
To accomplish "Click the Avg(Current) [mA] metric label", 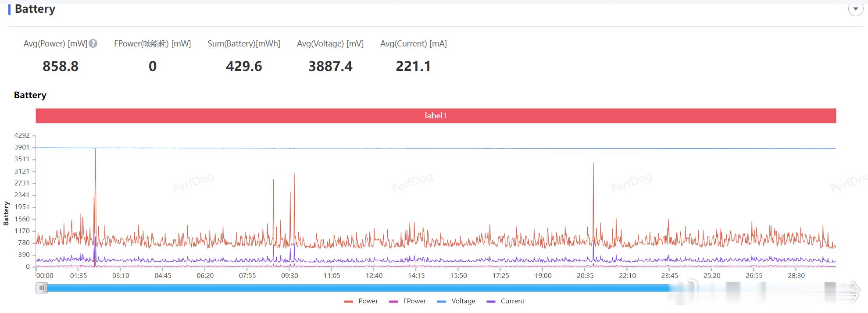I will coord(414,44).
